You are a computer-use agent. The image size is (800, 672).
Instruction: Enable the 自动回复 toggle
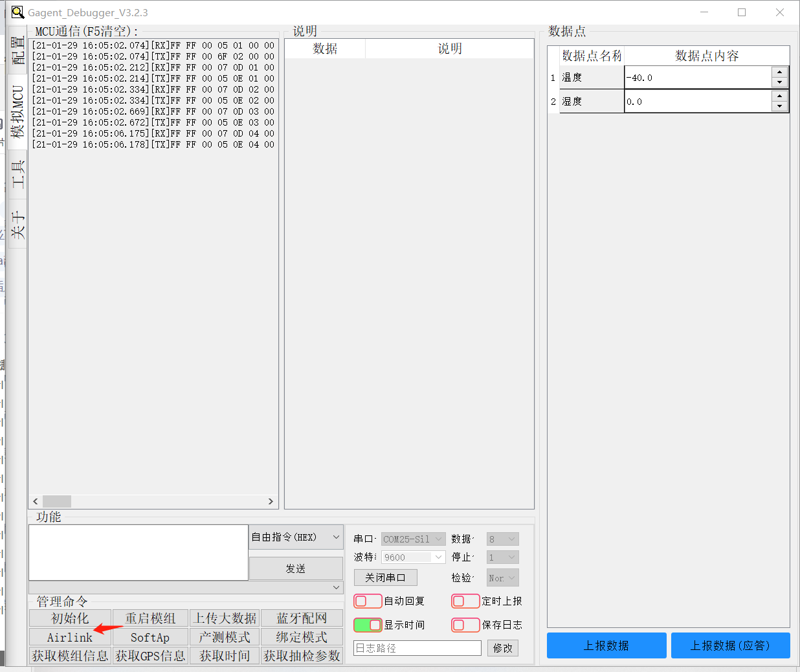pyautogui.click(x=368, y=601)
